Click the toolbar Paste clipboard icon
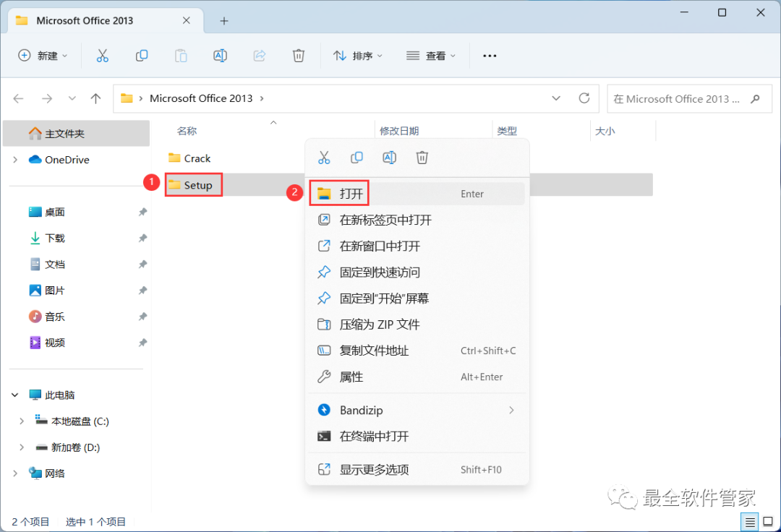The height and width of the screenshot is (532, 781). (181, 56)
